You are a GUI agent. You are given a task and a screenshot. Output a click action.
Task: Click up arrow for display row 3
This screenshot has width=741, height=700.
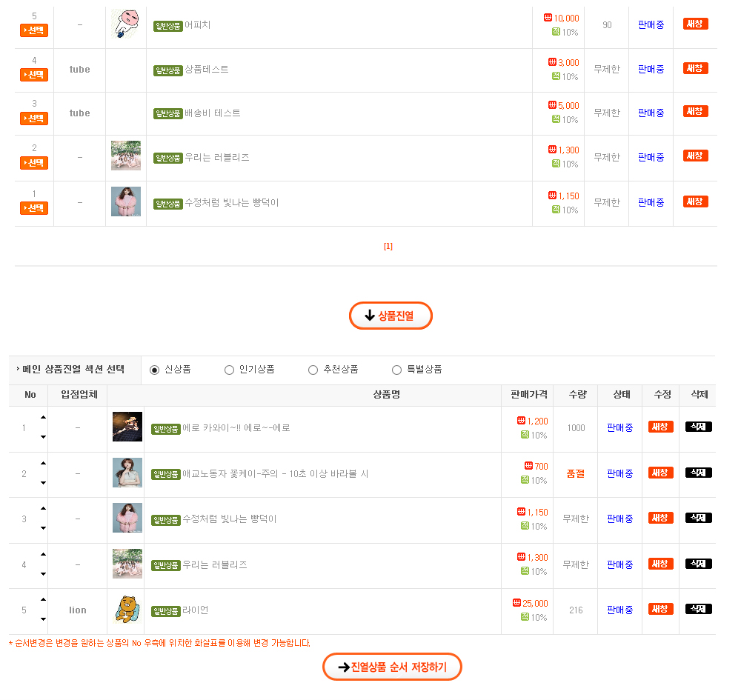pyautogui.click(x=43, y=509)
